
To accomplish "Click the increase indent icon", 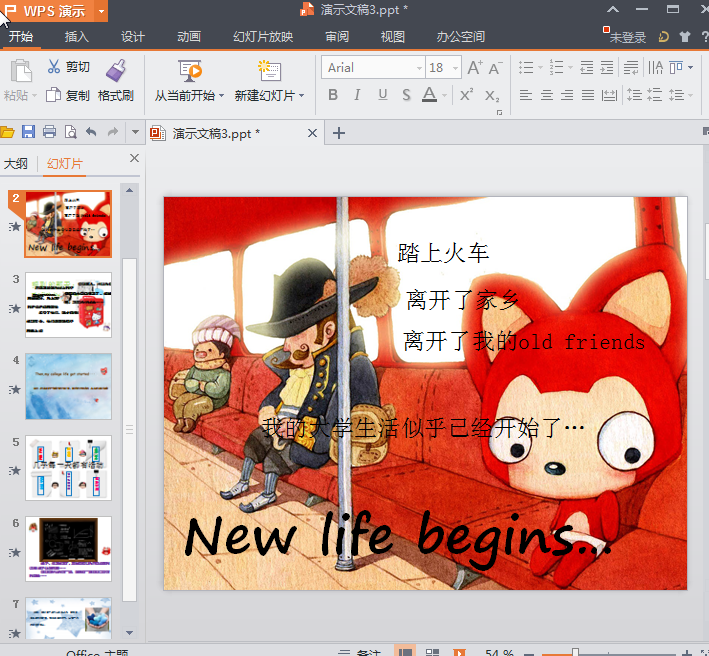I will tap(607, 68).
